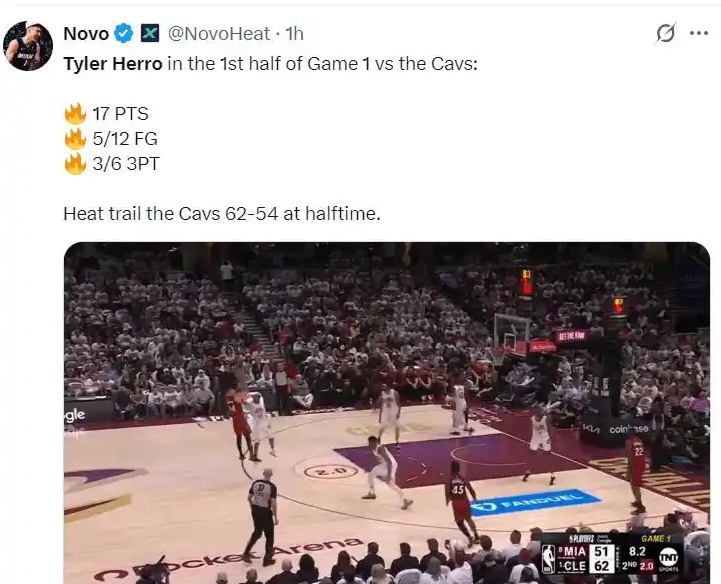
Task: Open the 1h post timestamp
Action: 294,34
